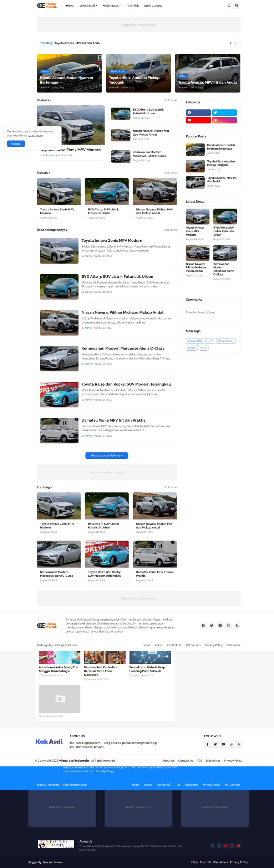This screenshot has height=868, width=274.
Task: Open the Toyota Raize dan Rocky post title in the list
Action: pos(126,384)
